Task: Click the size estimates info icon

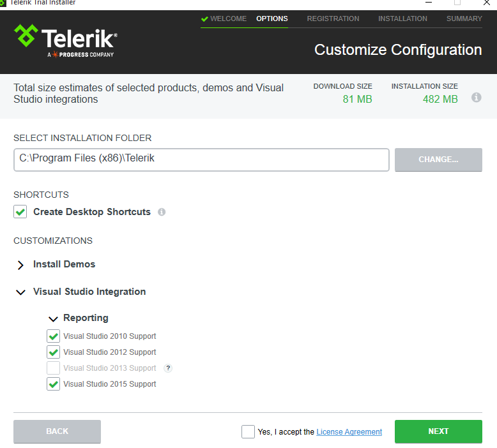Action: (476, 98)
